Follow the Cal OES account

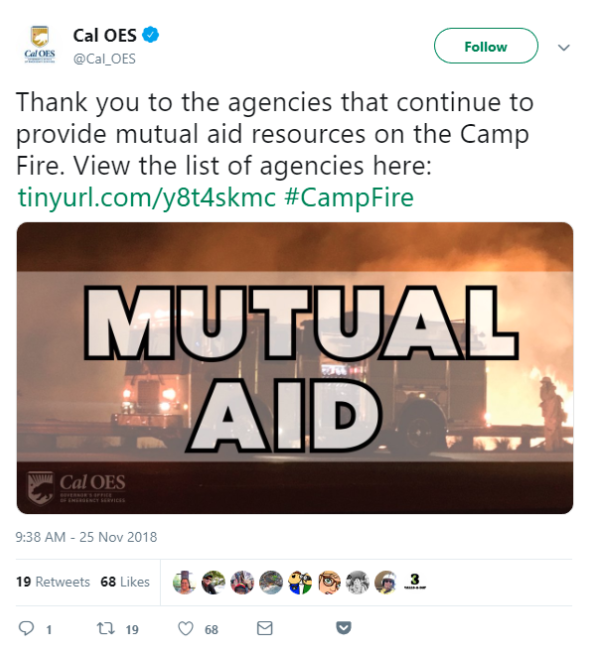(486, 46)
